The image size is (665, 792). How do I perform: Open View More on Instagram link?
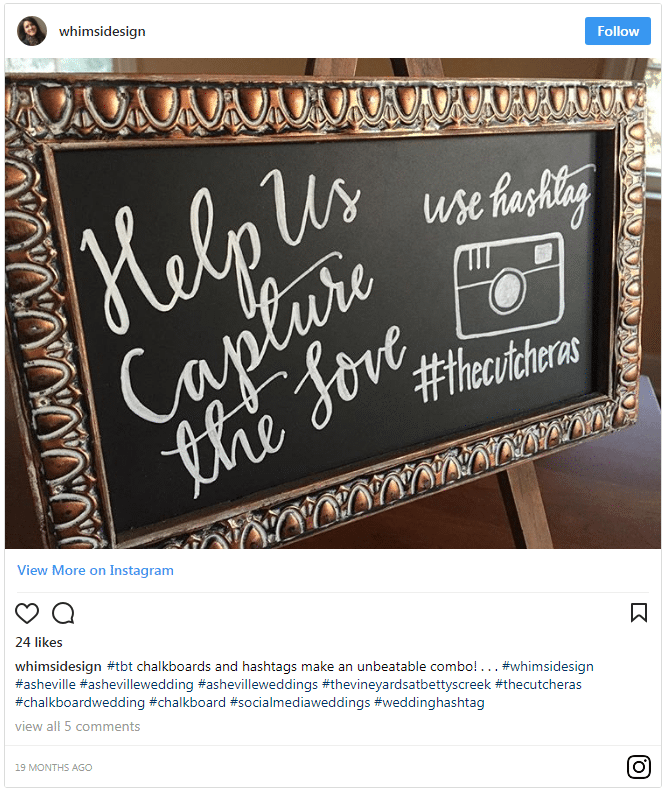pyautogui.click(x=95, y=570)
